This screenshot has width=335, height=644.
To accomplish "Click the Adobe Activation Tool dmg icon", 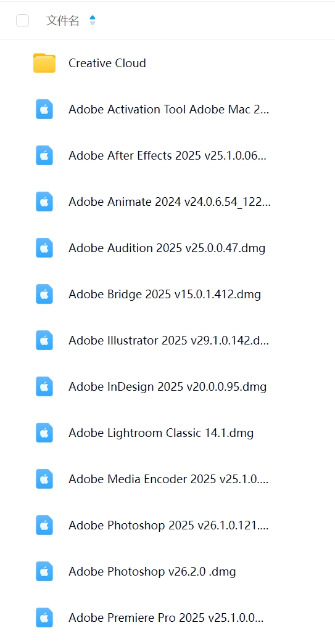I will (44, 109).
